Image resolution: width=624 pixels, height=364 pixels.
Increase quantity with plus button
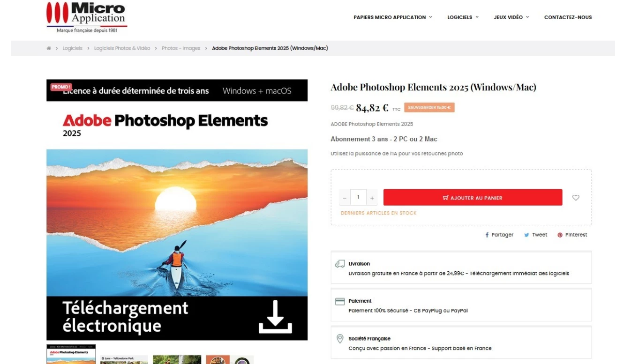372,198
